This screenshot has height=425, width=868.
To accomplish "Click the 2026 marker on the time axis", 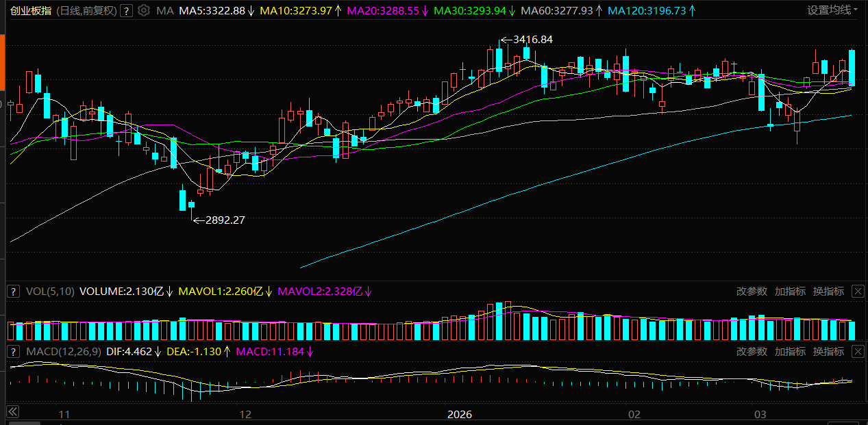I will point(460,415).
